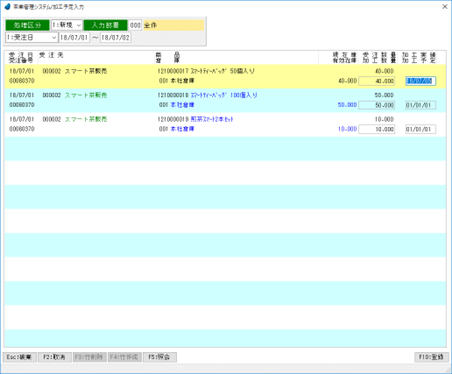This screenshot has width=452, height=374.
Task: Click blue stock value 50.000 in the second row
Action: point(347,105)
